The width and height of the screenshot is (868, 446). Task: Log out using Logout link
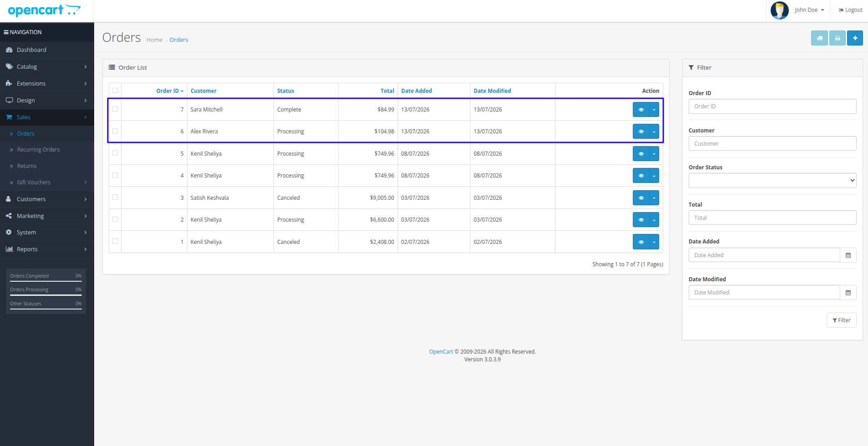point(850,10)
